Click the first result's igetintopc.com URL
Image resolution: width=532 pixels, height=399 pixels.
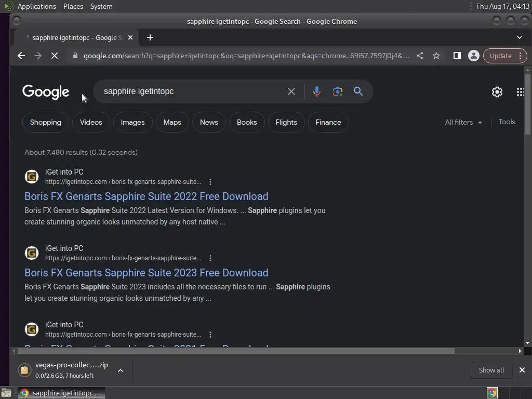point(123,182)
